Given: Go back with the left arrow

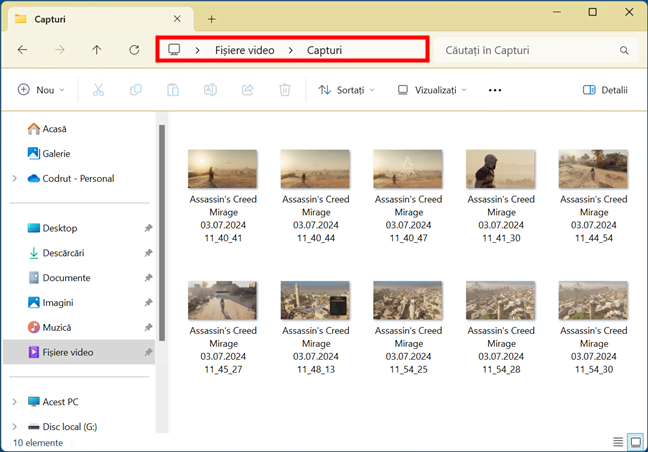Looking at the screenshot, I should point(22,50).
